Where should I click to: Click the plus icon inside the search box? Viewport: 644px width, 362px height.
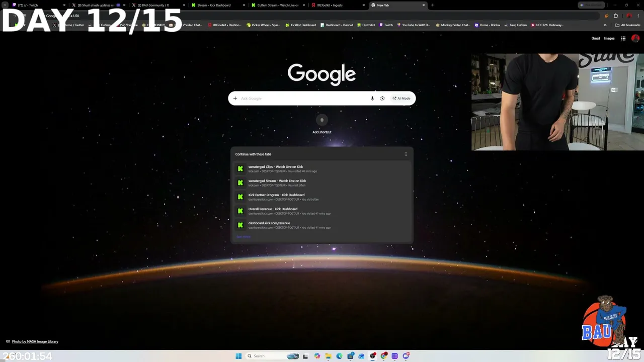coord(235,99)
